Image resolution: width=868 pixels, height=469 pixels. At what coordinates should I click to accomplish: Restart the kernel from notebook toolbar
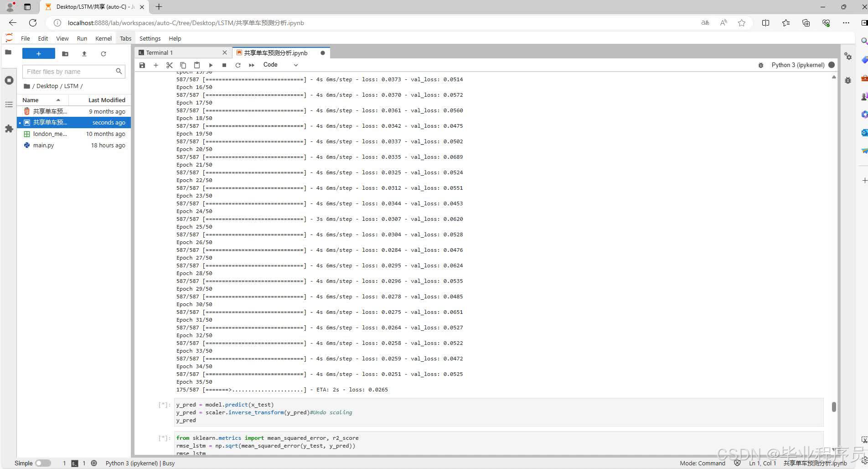[238, 65]
